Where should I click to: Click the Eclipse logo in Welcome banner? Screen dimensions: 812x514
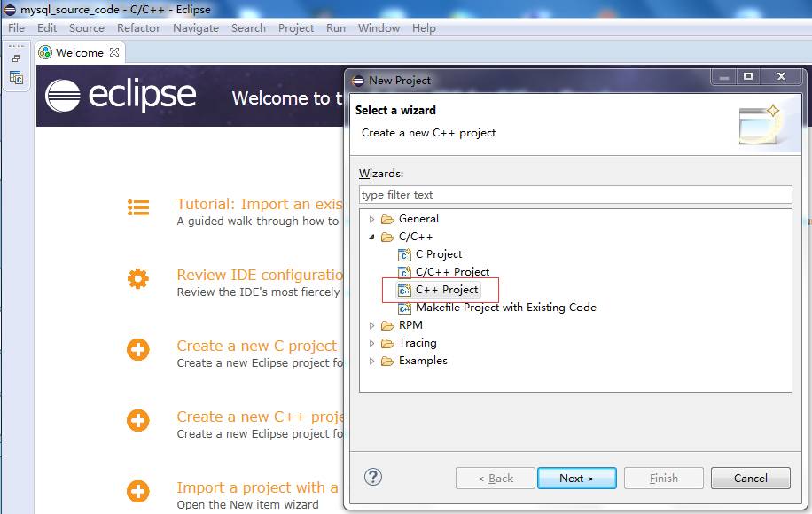pos(121,95)
